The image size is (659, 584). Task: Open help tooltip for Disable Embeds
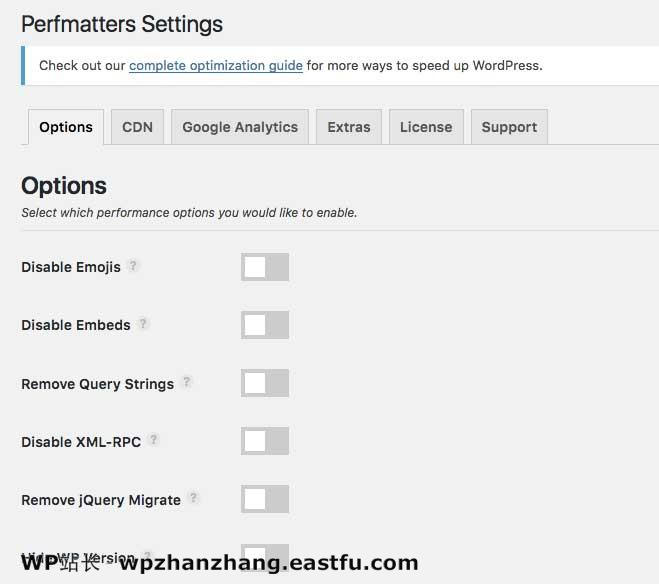coord(143,324)
